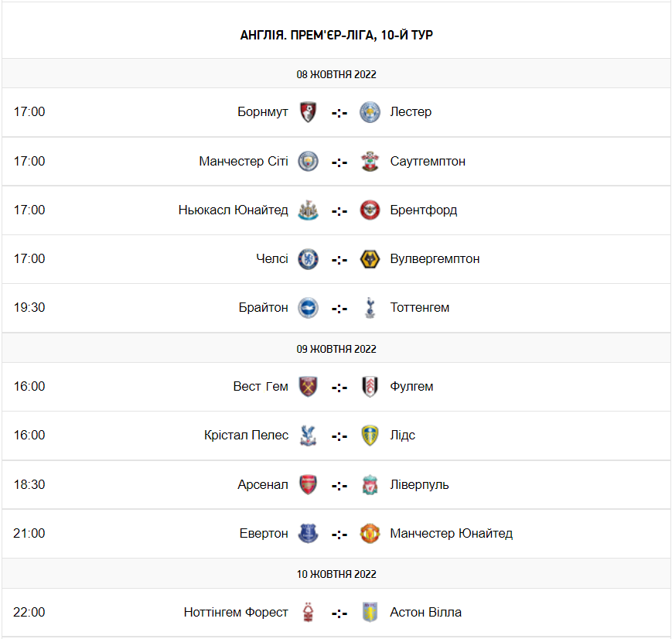The height and width of the screenshot is (639, 672).
Task: Click the Брентфорд match score placeholder
Action: (x=339, y=210)
